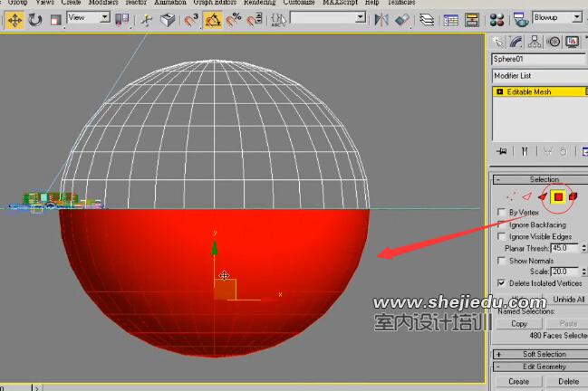The width and height of the screenshot is (588, 391).
Task: Select Editable Mesh in modifier stack
Action: pyautogui.click(x=529, y=91)
